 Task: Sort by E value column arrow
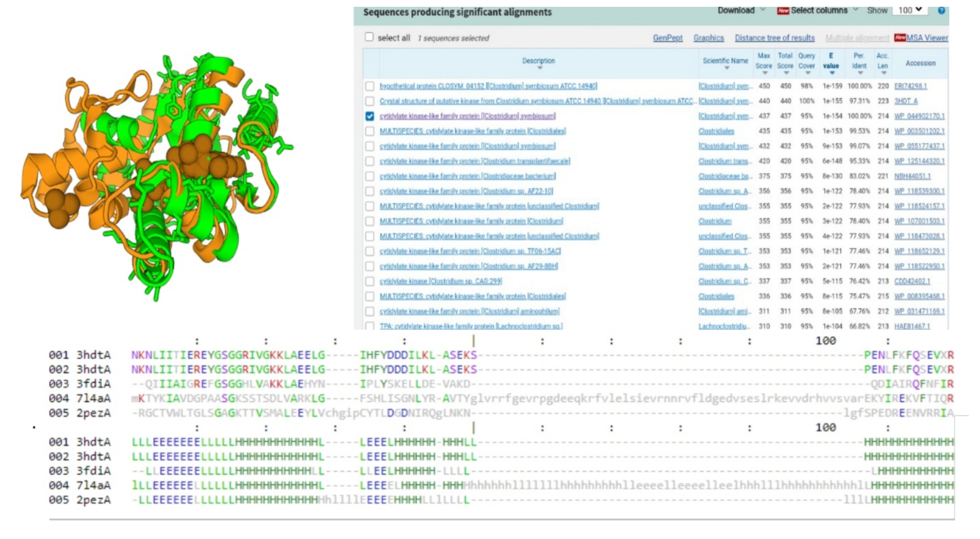point(831,73)
